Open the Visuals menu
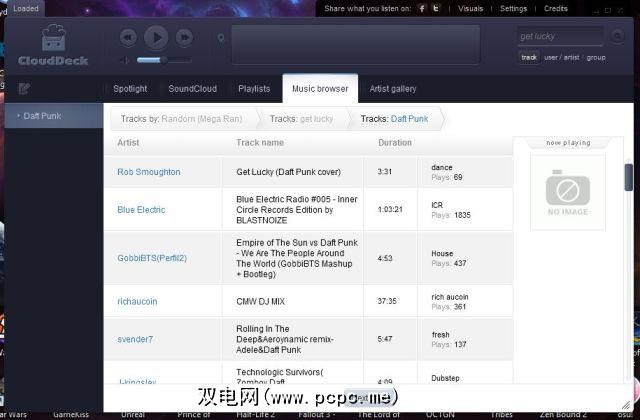 coord(470,9)
